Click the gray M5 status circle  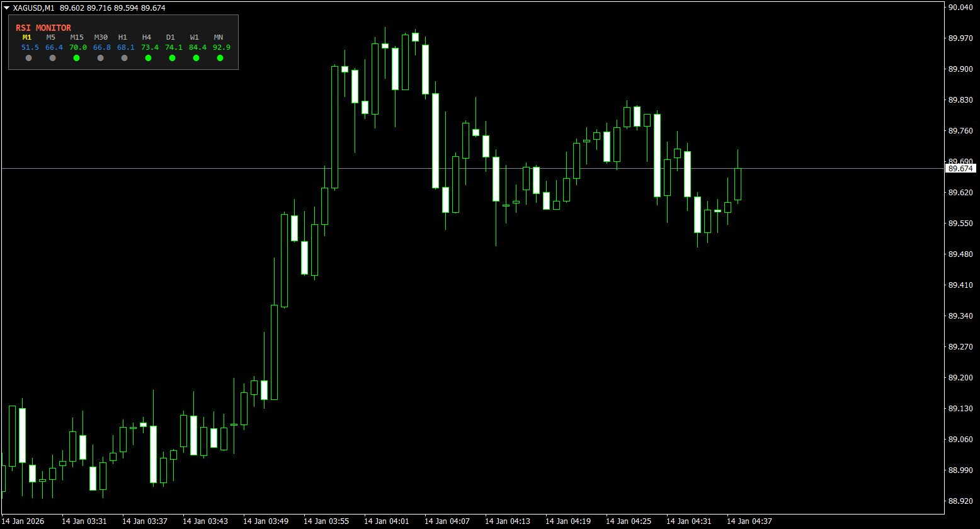[x=52, y=57]
